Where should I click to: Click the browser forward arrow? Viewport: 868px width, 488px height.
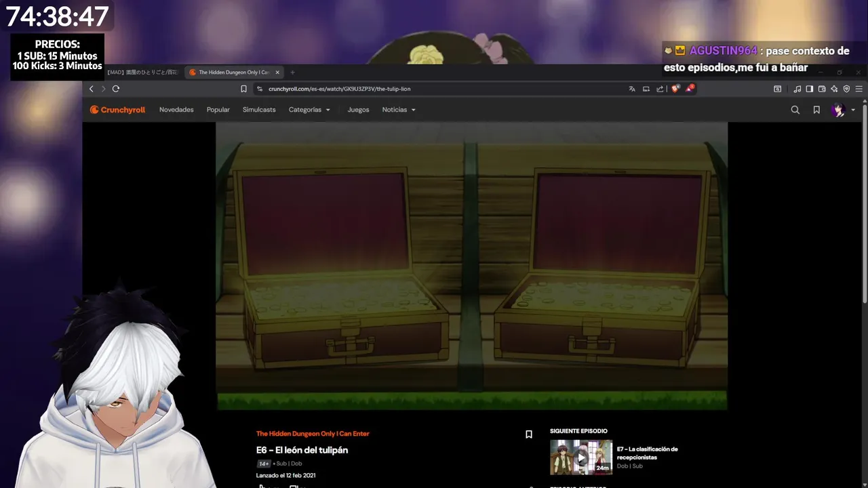103,89
